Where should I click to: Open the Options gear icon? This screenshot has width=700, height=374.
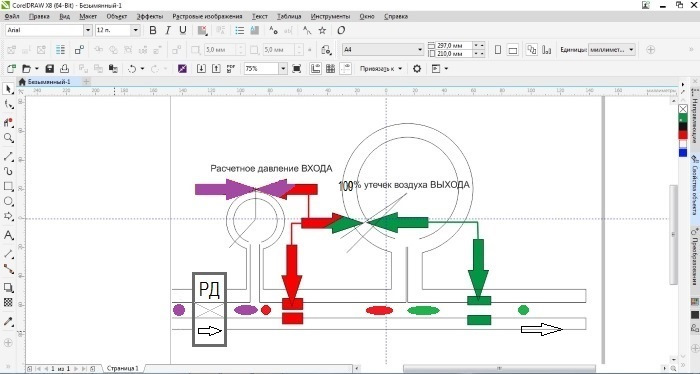(x=417, y=69)
